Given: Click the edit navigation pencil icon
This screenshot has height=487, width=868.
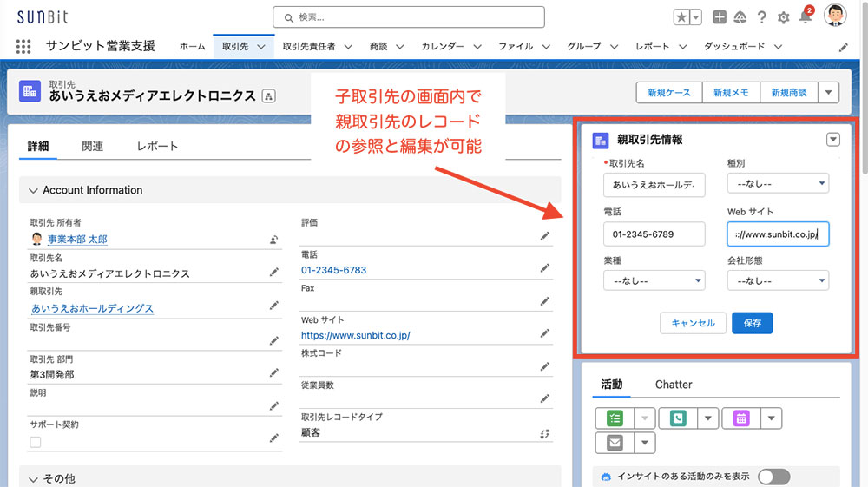Looking at the screenshot, I should (843, 48).
